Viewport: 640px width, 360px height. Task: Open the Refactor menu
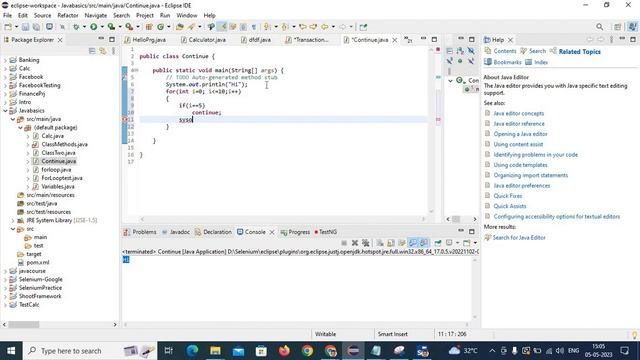(x=68, y=15)
